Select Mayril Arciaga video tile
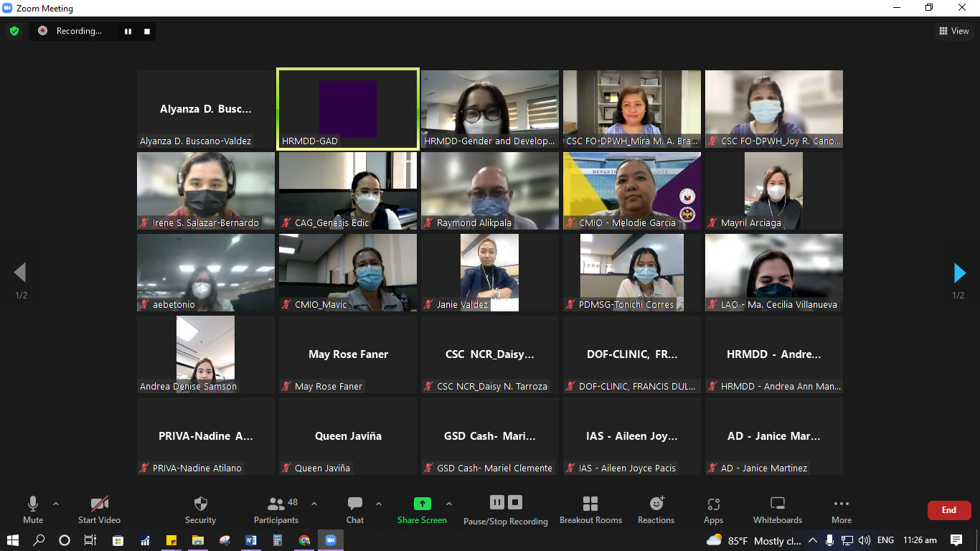980x551 pixels. tap(774, 191)
